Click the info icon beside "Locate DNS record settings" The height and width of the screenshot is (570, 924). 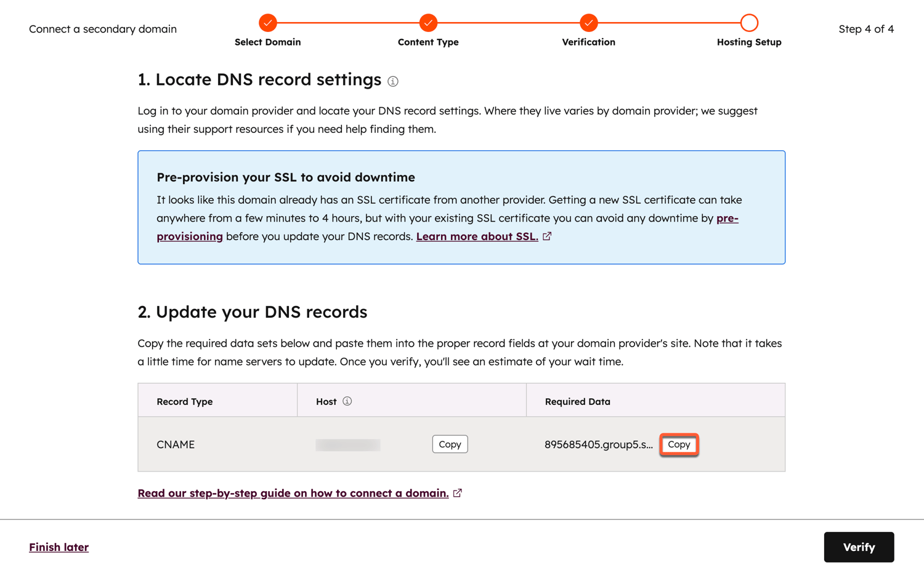click(x=392, y=81)
